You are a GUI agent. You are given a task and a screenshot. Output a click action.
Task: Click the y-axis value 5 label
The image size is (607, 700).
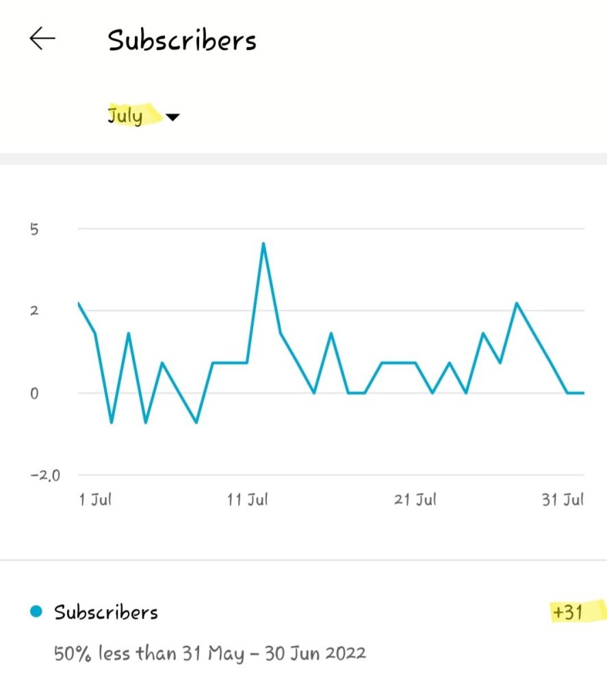point(33,229)
